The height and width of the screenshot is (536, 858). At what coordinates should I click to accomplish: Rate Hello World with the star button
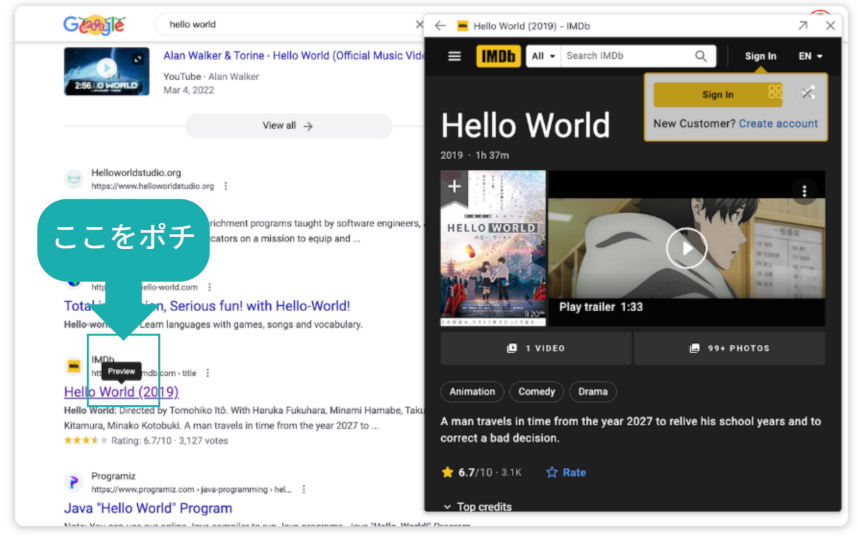click(x=566, y=473)
